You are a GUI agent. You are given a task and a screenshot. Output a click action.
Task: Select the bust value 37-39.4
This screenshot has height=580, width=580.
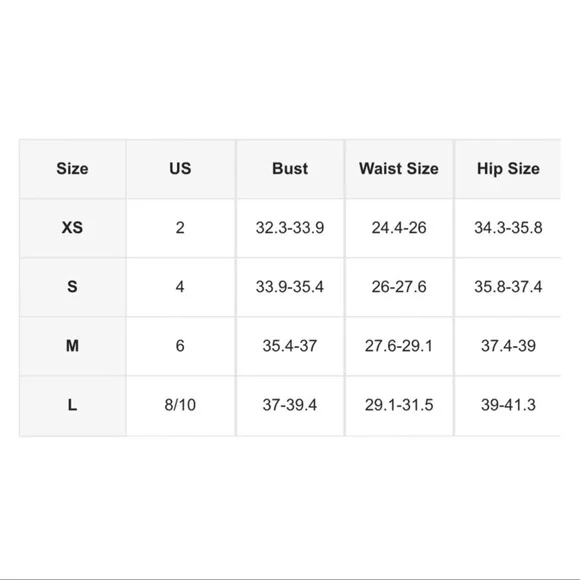pyautogui.click(x=290, y=405)
